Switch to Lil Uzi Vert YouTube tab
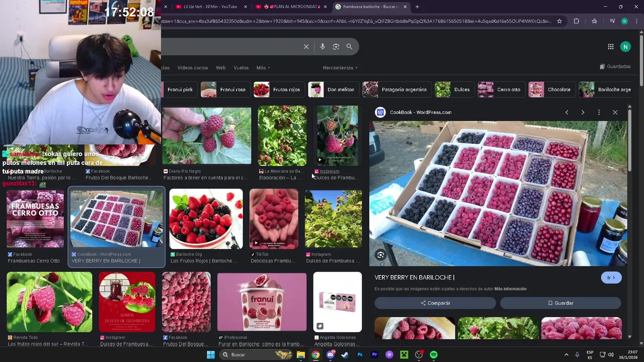 pos(210,7)
